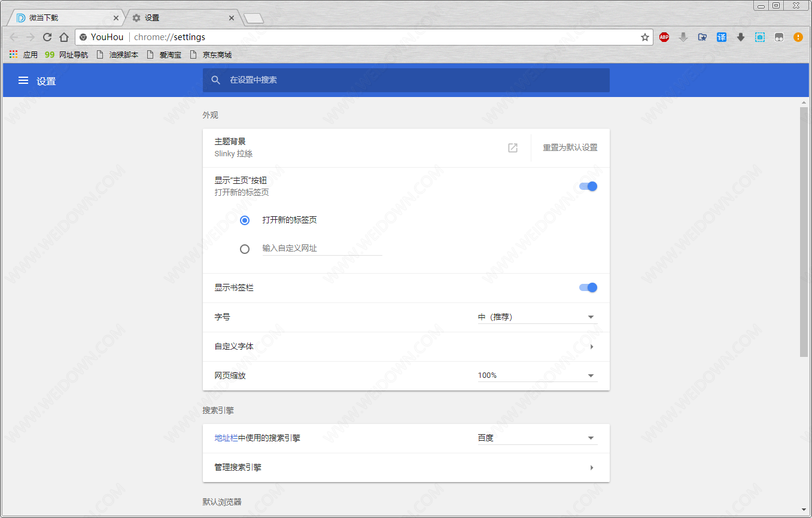Click the 外观 section heading
The width and height of the screenshot is (812, 518).
click(211, 115)
